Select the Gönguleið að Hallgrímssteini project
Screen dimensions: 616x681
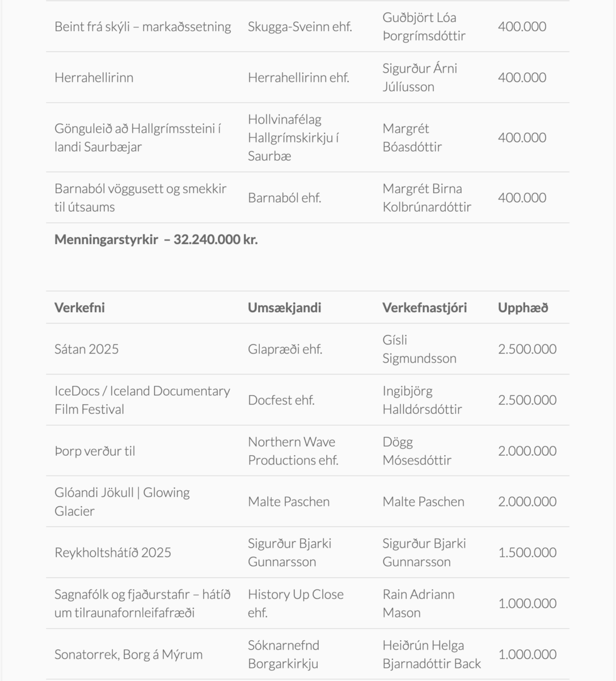pos(137,137)
